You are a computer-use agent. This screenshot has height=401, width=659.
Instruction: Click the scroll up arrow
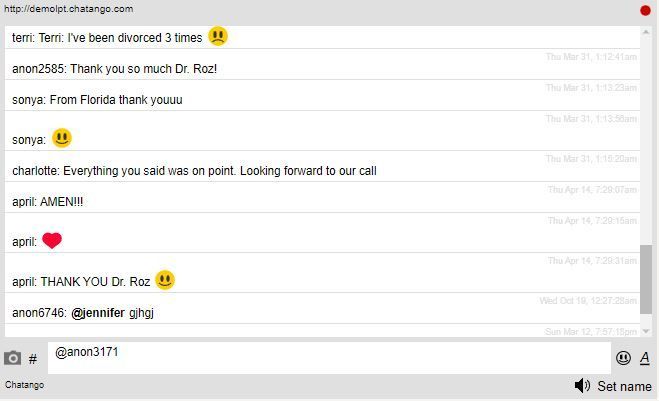[x=646, y=32]
